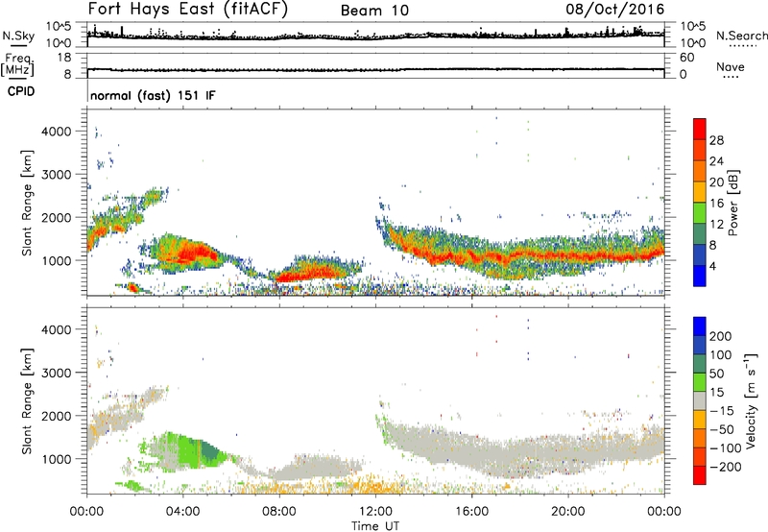Click the green velocity patch near 04:00
The width and height of the screenshot is (768, 532).
click(x=188, y=450)
